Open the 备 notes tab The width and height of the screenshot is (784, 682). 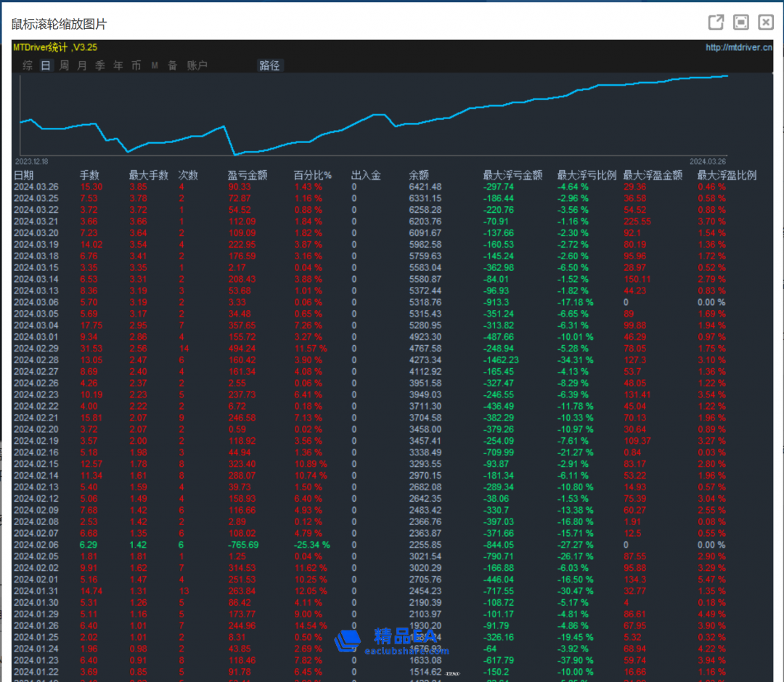click(173, 65)
